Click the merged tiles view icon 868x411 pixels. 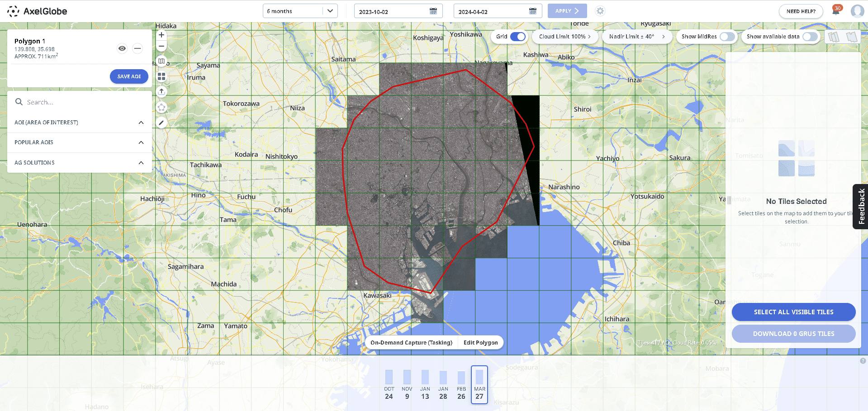(852, 37)
